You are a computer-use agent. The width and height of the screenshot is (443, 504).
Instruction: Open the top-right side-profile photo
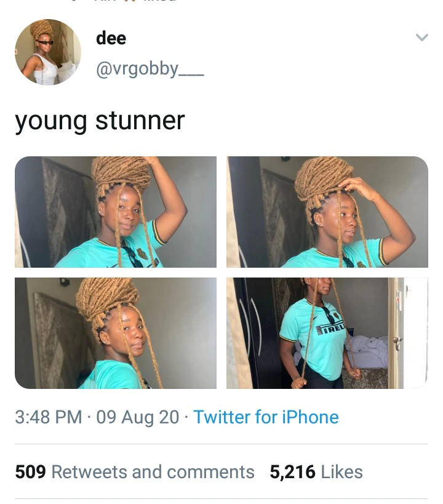point(327,212)
